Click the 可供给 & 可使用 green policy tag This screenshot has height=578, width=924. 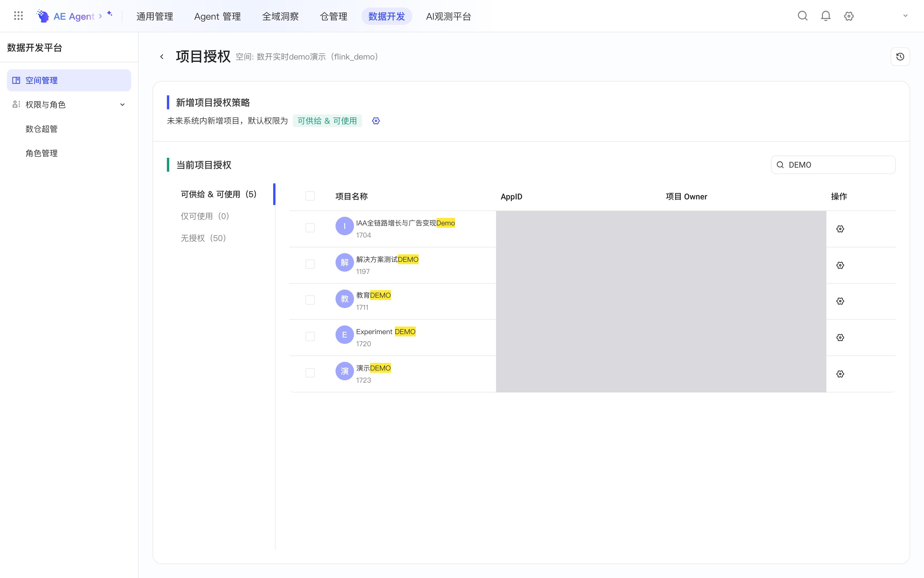[327, 121]
